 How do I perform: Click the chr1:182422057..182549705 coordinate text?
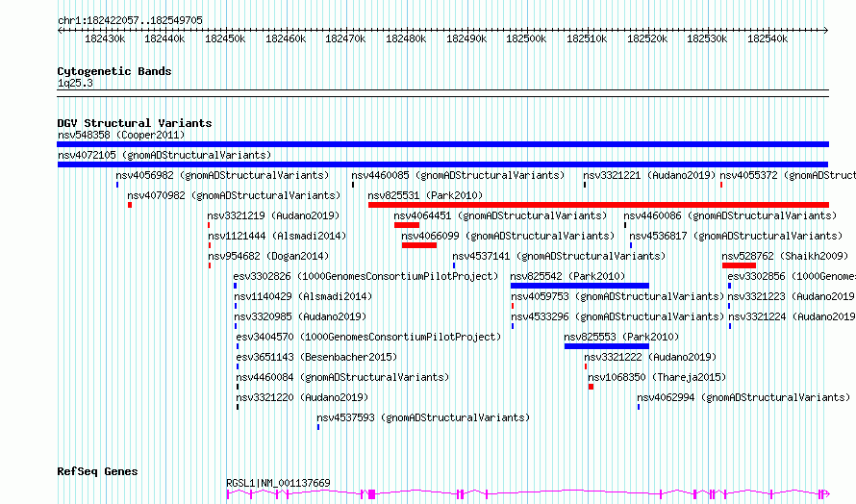pos(130,21)
